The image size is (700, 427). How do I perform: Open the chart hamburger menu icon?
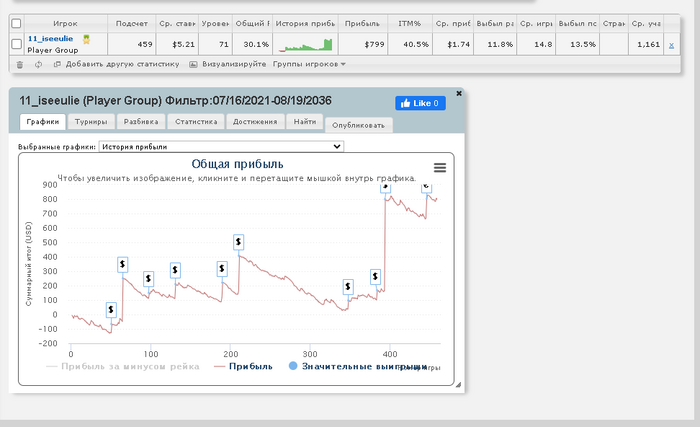(x=440, y=167)
